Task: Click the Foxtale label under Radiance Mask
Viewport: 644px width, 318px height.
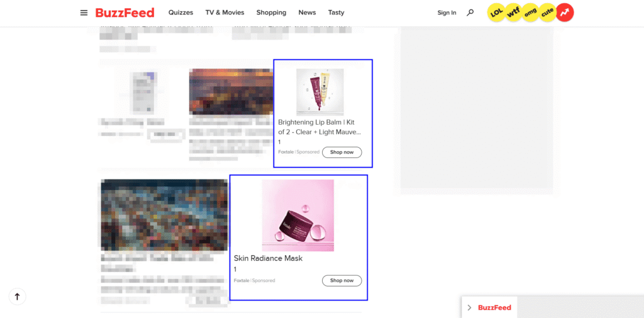Action: (241, 281)
